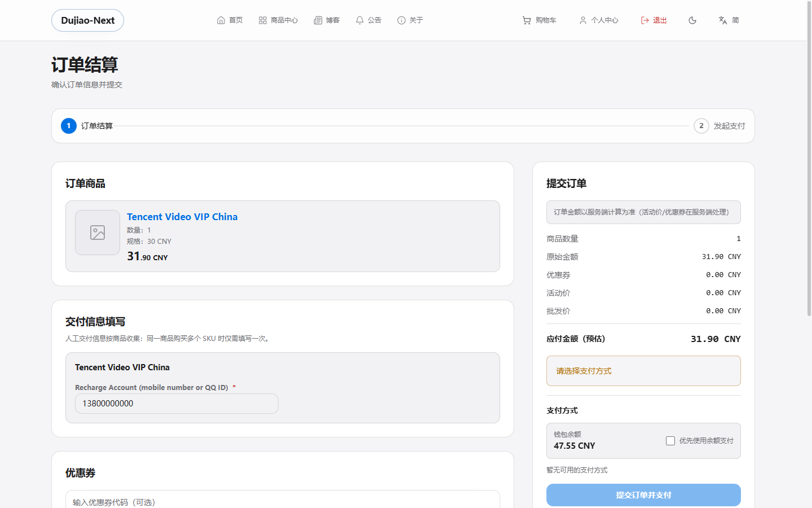
Task: Click the 订单金额以服务端计算为准 notice
Action: tap(643, 212)
